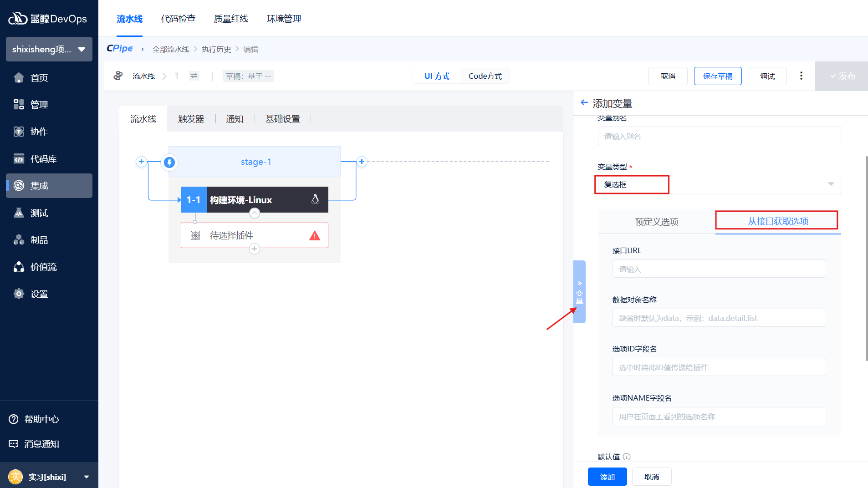Click the pipeline switch icon in header
The image size is (868, 488).
coord(194,76)
